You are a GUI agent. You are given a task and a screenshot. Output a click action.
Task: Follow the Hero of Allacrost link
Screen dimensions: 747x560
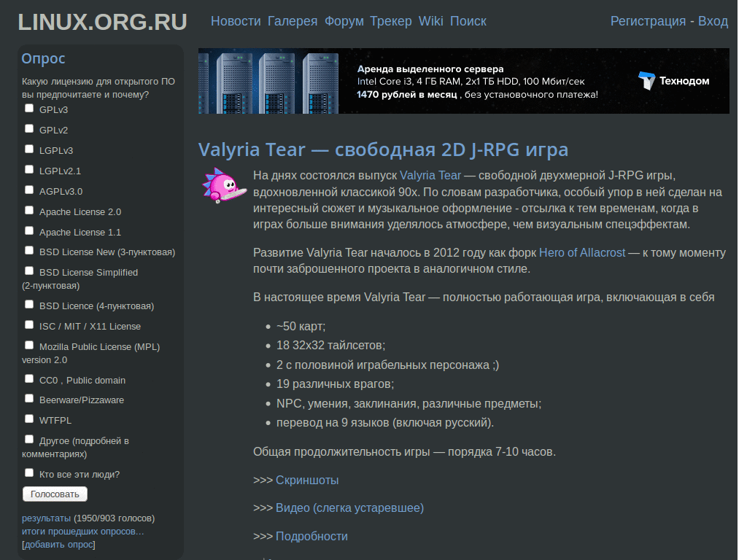[x=581, y=253]
